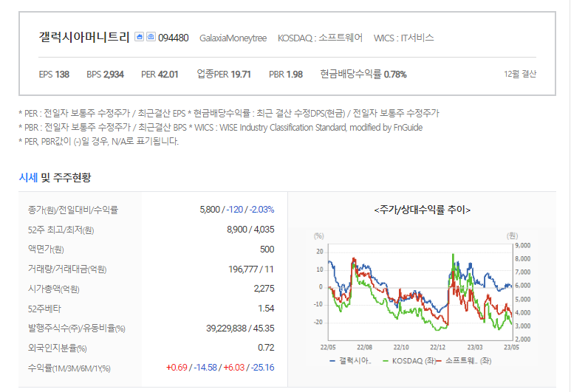The image size is (571, 392).
Task: Click the phone icon next to 094480
Action: pyautogui.click(x=151, y=37)
